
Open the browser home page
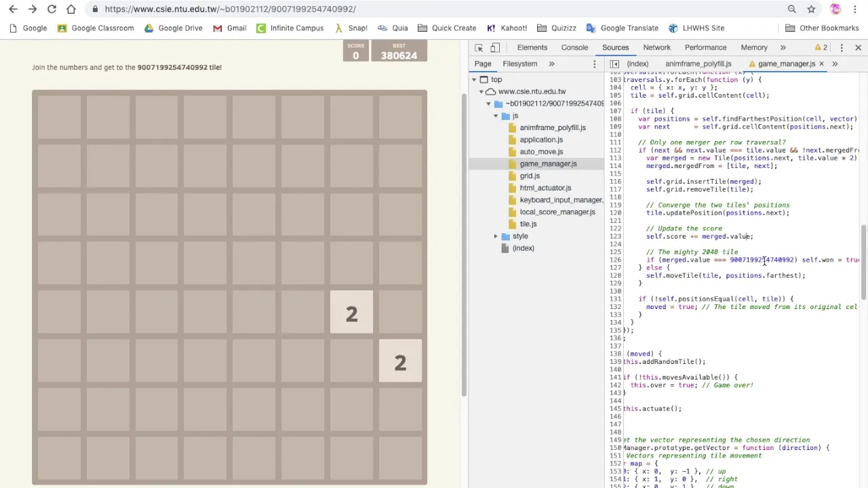tap(71, 9)
